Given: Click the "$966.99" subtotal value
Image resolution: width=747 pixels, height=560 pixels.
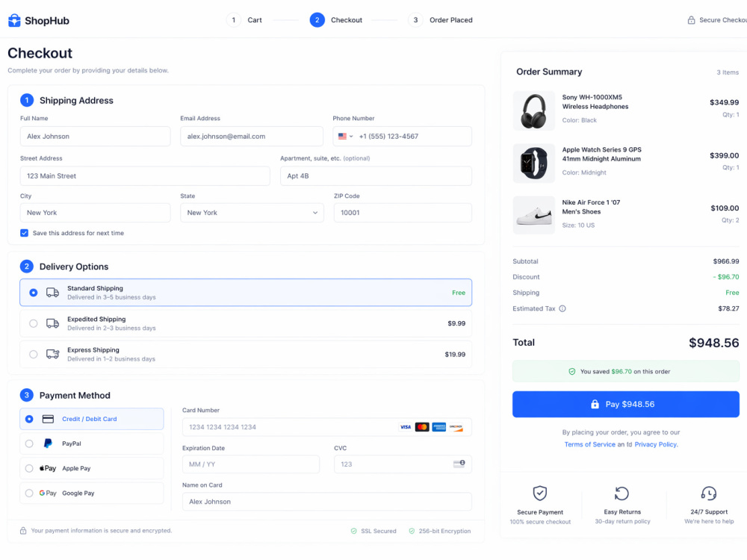Looking at the screenshot, I should (x=725, y=261).
